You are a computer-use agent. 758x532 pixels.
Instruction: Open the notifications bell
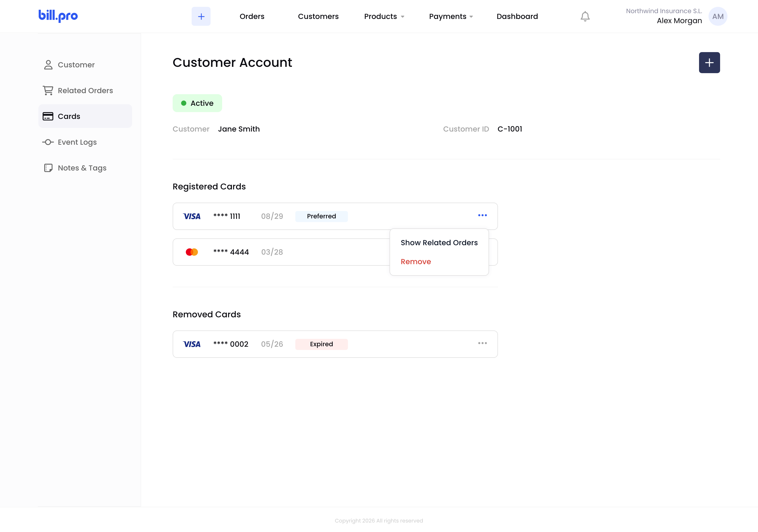coord(585,17)
